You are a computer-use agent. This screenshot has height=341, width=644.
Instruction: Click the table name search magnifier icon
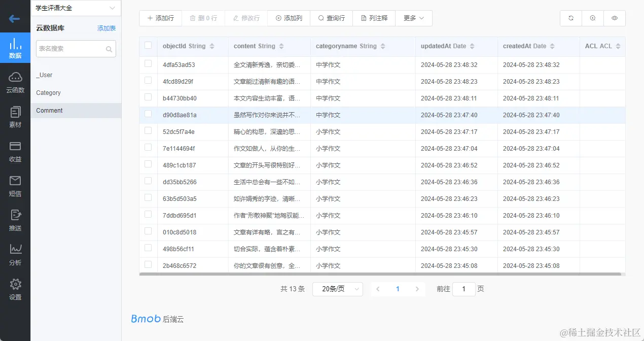pyautogui.click(x=109, y=49)
